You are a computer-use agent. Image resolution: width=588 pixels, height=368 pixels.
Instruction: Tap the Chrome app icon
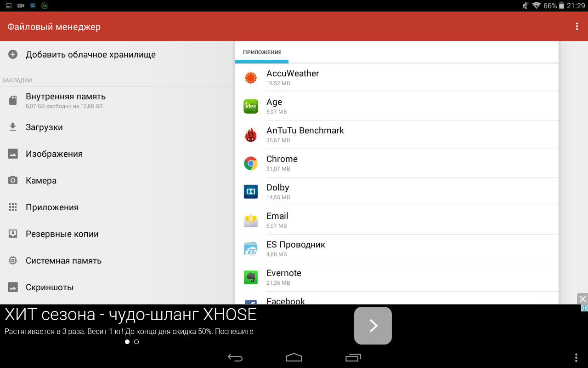point(251,163)
